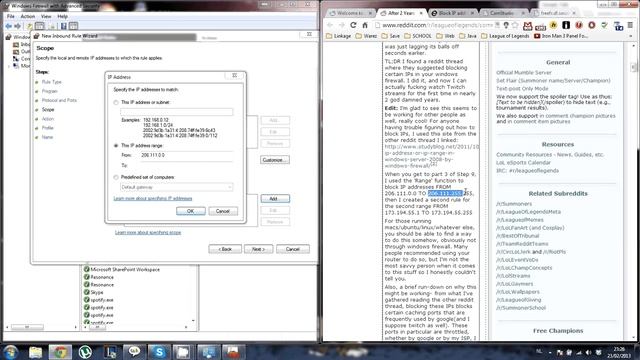Show hidden system tray icons
The image size is (640, 360).
tap(550, 352)
